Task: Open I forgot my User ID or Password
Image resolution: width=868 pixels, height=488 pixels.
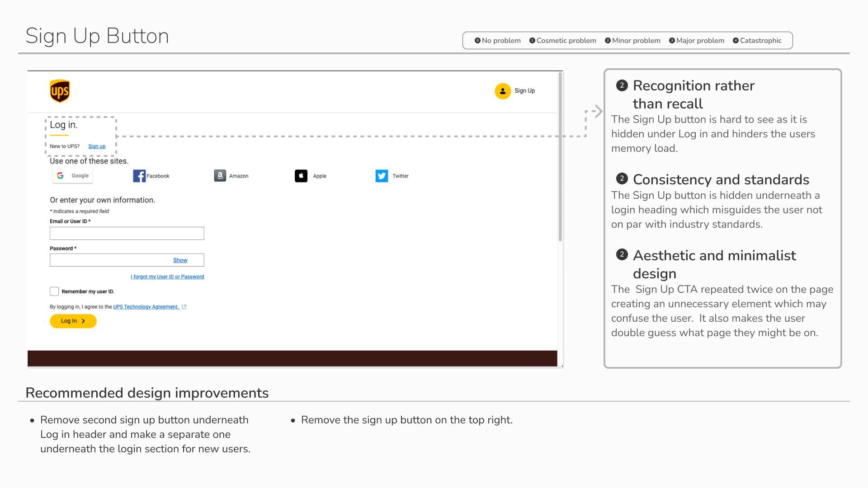Action: [167, 277]
